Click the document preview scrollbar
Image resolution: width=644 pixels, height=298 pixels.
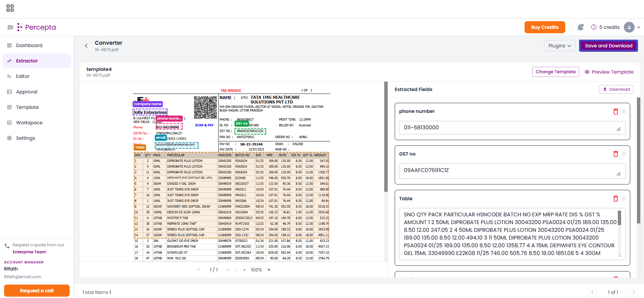386,137
